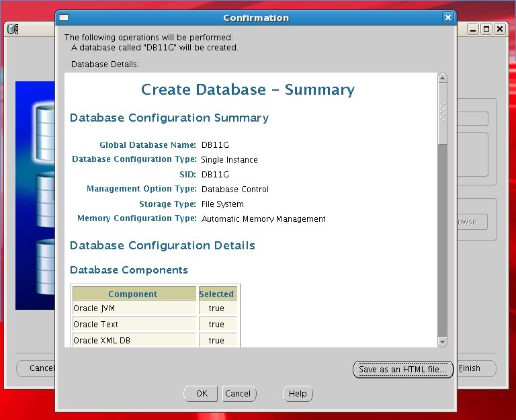Click the 'true' value for Oracle JVM
Image resolution: width=516 pixels, height=420 pixels.
[x=218, y=308]
